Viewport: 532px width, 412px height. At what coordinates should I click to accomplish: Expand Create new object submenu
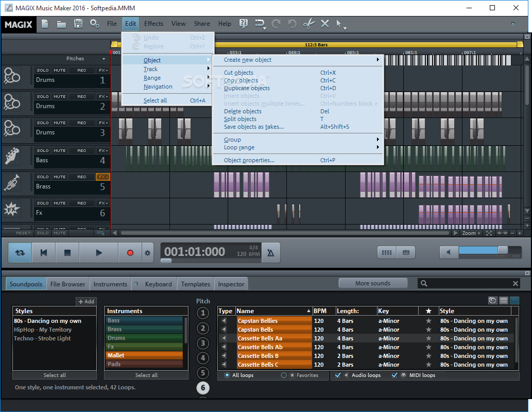coord(298,60)
